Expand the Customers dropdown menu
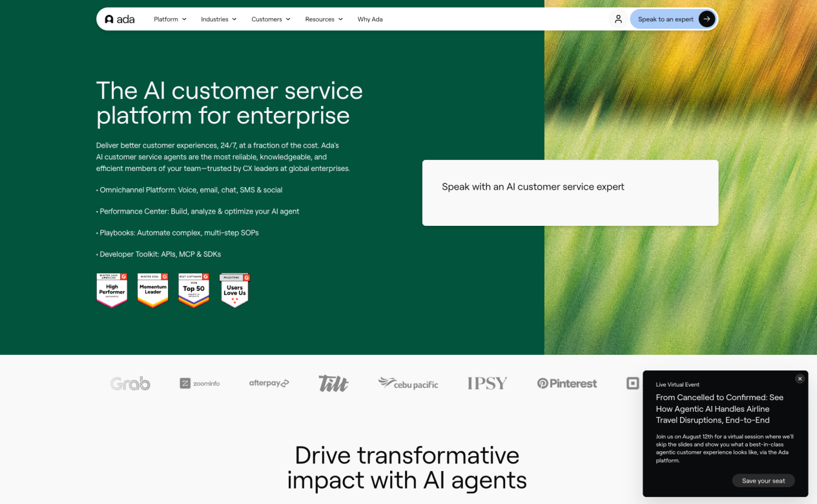Viewport: 817px width, 504px height. point(271,19)
